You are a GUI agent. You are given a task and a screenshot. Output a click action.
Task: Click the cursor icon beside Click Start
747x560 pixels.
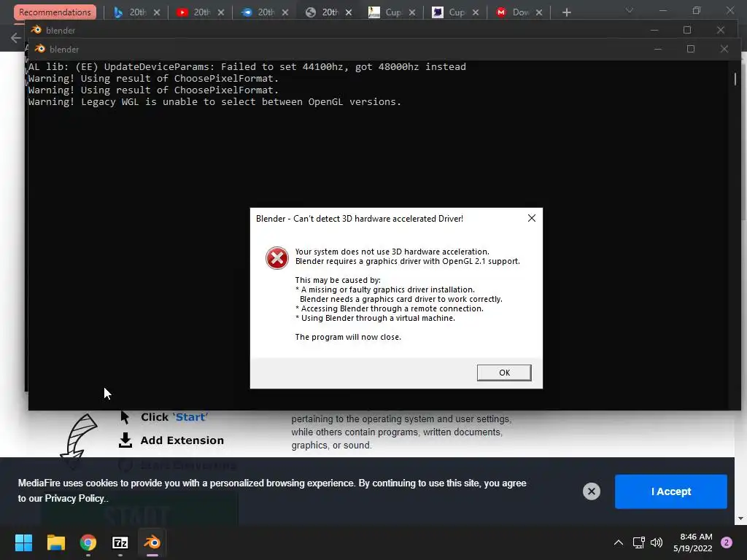[125, 417]
